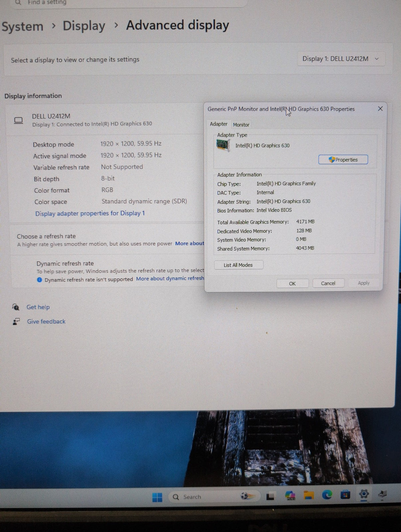
Task: Open the Display 1: DELL U2412M dropdown
Action: [341, 59]
